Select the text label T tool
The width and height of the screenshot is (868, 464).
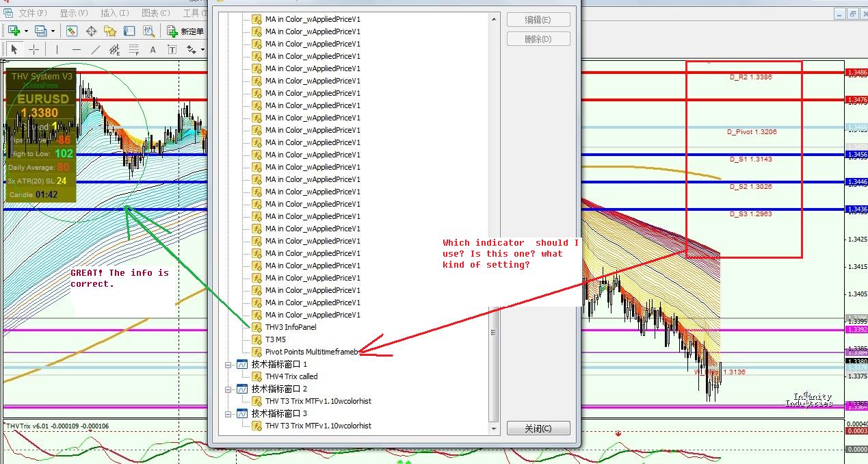pos(172,49)
